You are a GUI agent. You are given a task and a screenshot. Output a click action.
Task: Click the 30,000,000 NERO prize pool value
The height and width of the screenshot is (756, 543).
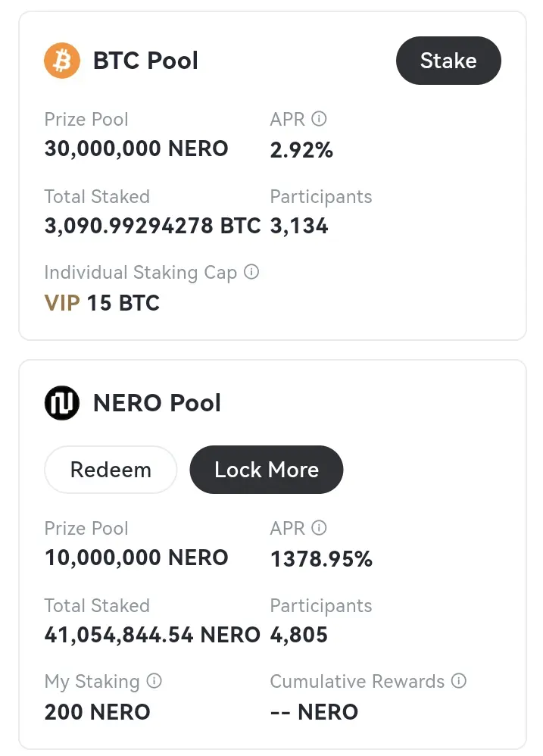coord(136,148)
